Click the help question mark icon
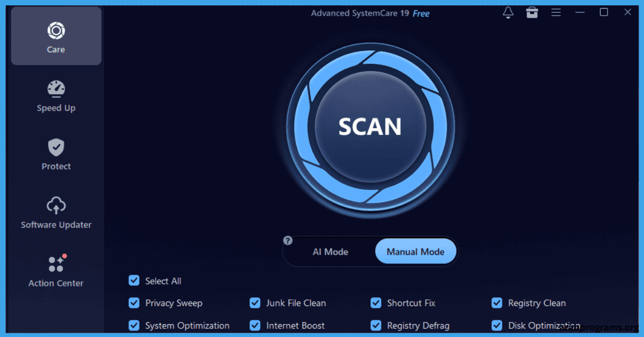This screenshot has height=337, width=644. click(x=288, y=240)
